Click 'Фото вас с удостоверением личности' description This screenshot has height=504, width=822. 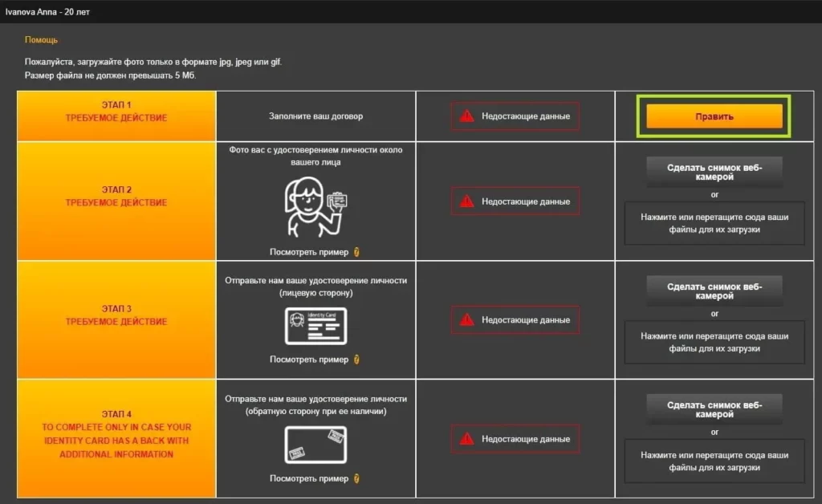pos(315,156)
